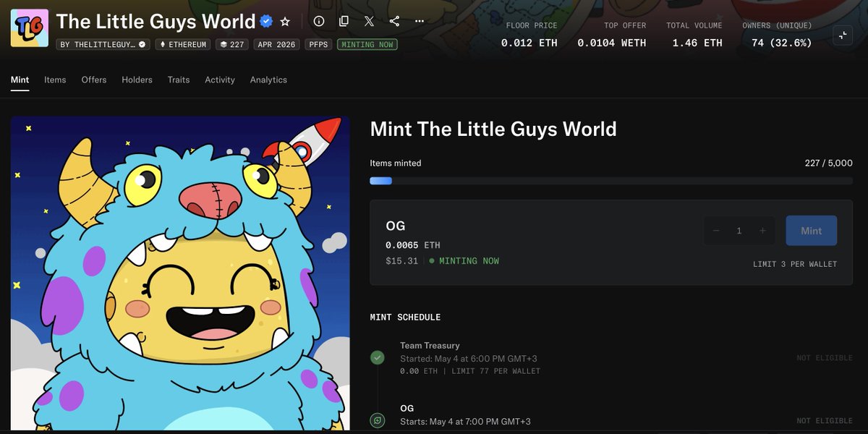Click the APR 2026 date chip
Screen dimensions: 868x434
276,44
